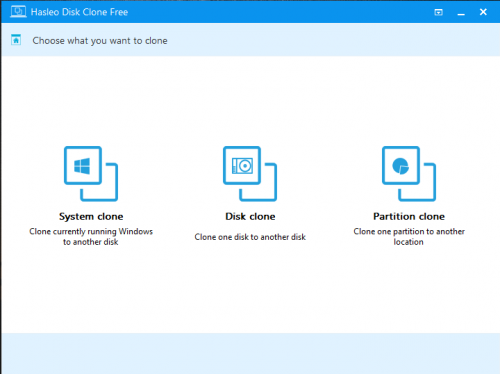The image size is (500, 374).
Task: Select the System clone Windows icon
Action: tap(91, 174)
